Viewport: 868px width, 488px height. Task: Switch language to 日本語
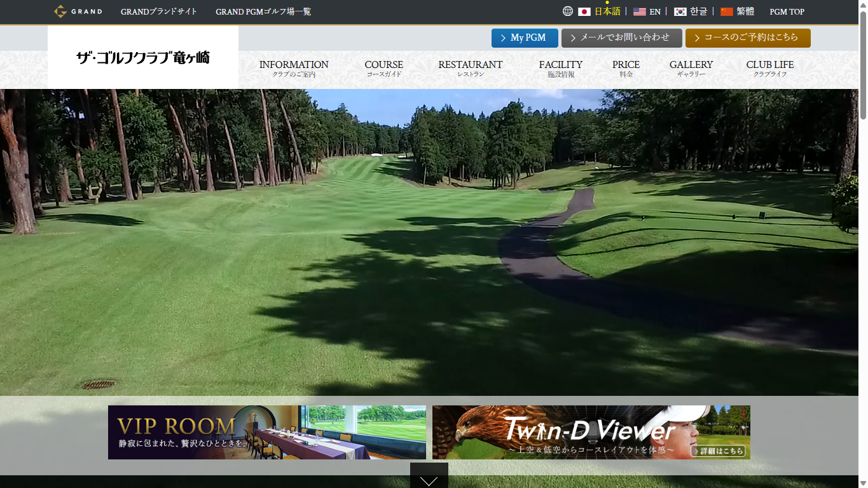(x=607, y=11)
